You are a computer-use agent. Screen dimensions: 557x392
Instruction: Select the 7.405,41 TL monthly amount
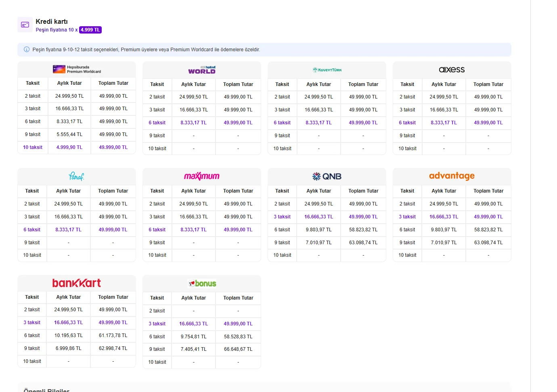(x=194, y=349)
